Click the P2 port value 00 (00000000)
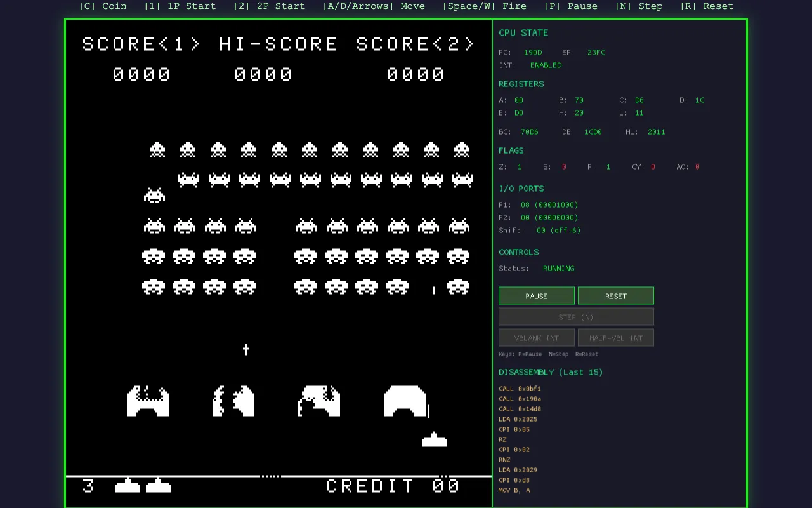812x508 pixels. tap(549, 217)
